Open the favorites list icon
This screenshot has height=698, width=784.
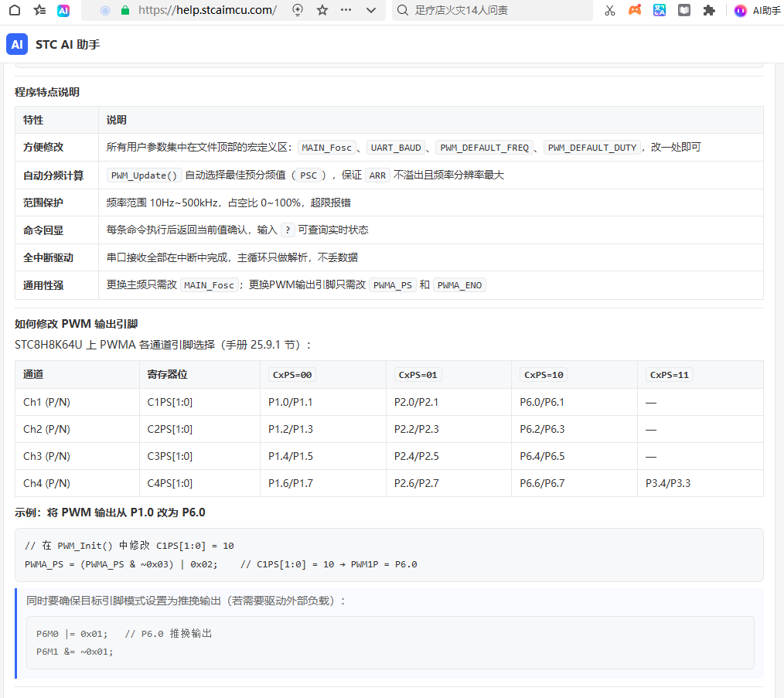[x=39, y=10]
